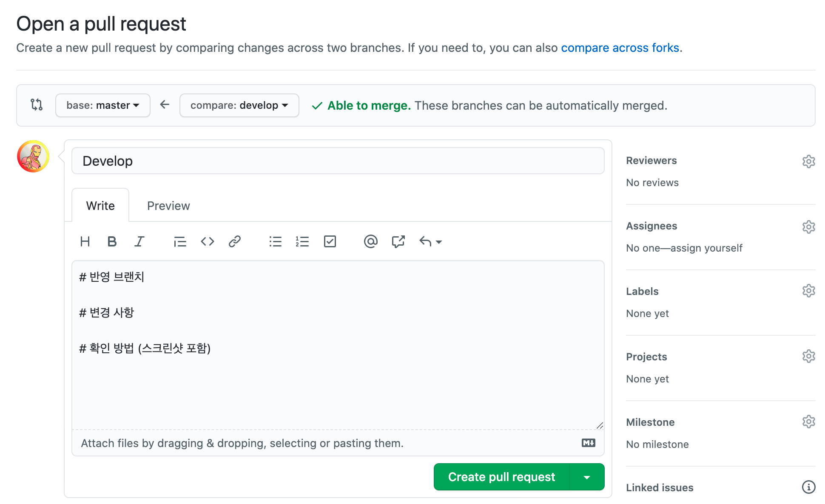The width and height of the screenshot is (825, 504).
Task: Insert a bulleted list
Action: [275, 242]
